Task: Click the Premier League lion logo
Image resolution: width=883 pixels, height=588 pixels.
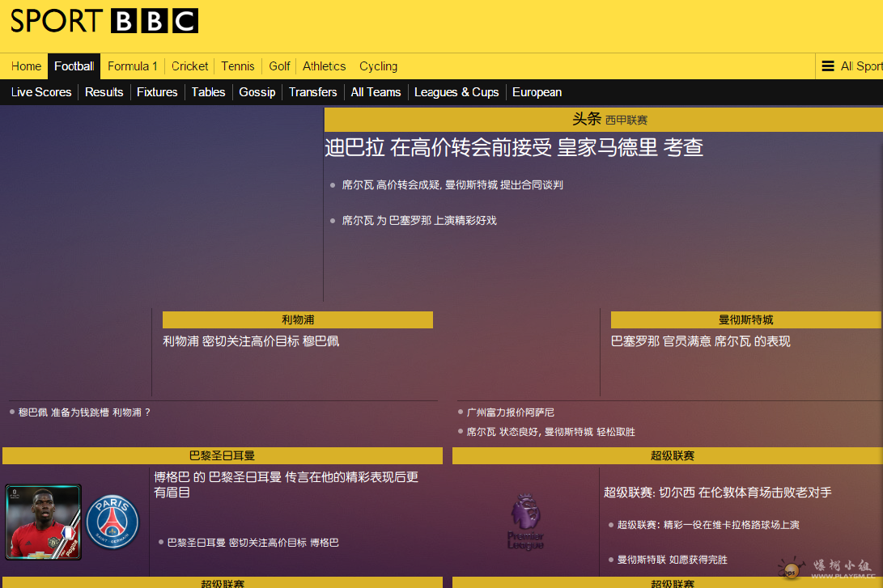Action: pos(525,522)
